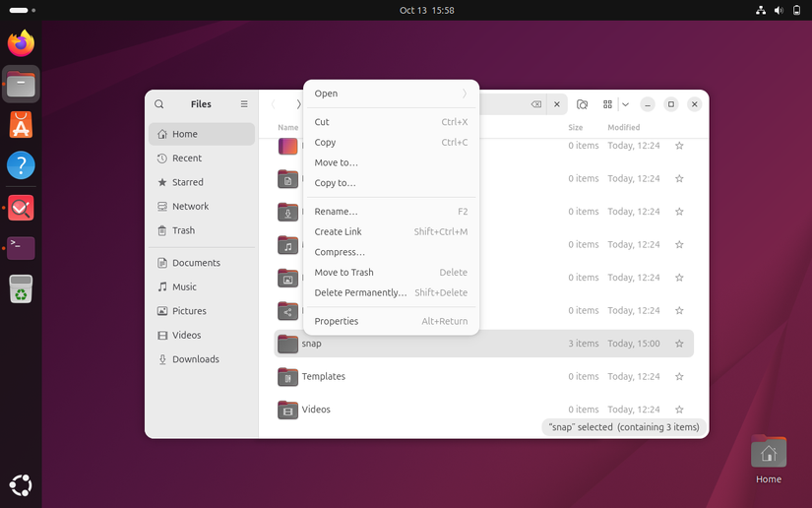Toggle the star for the Videos folder
The image size is (812, 508).
point(679,410)
